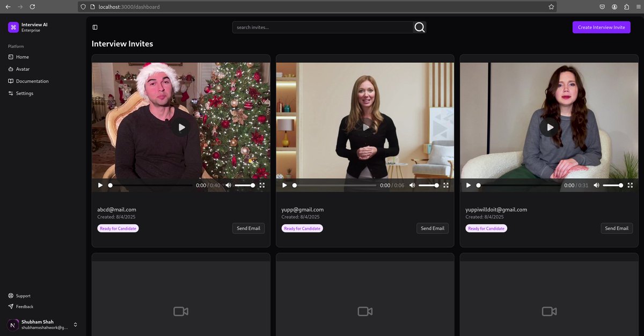
Task: Click the Interview Invites heading
Action: tap(122, 44)
